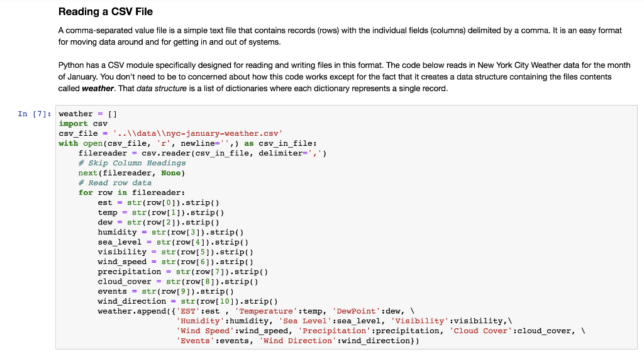Click the humidity assignment line
Screen dimensions: 644x364
(x=171, y=232)
